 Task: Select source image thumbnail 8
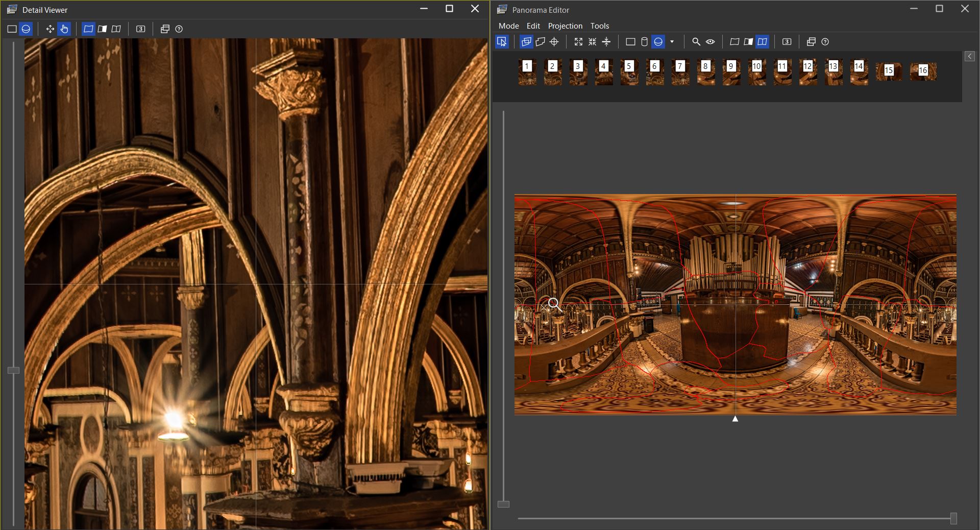[x=706, y=71]
